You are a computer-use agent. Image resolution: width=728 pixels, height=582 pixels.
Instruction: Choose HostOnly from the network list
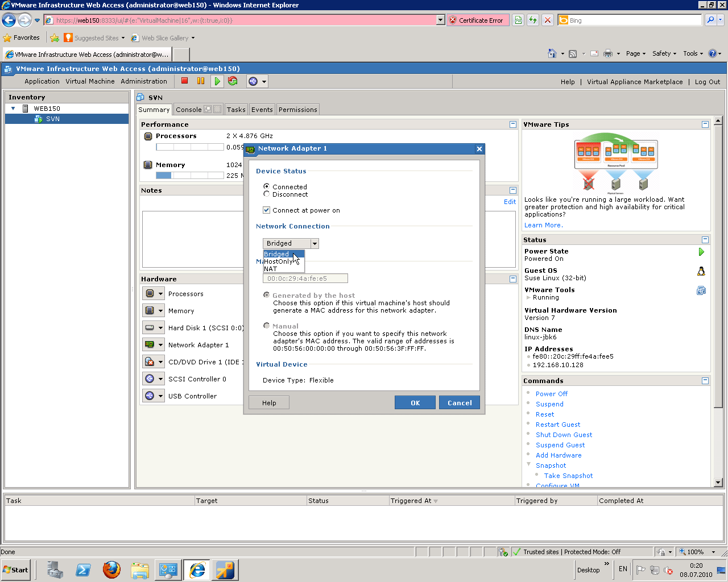(x=283, y=261)
